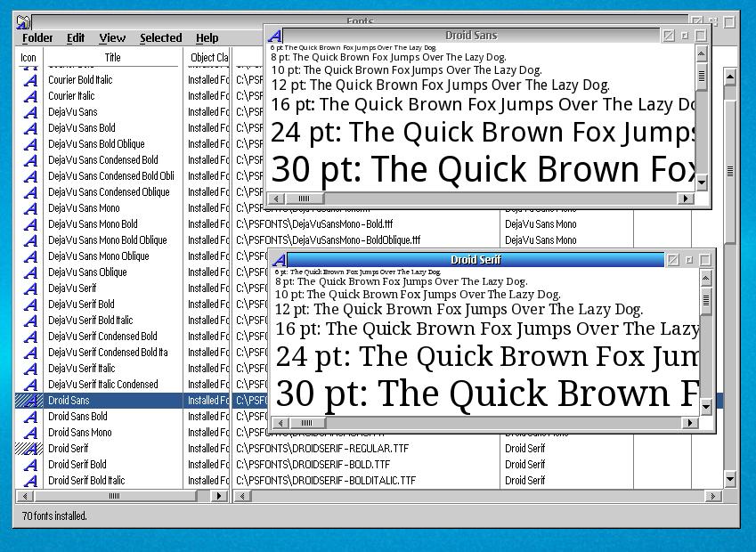Select the DejaVu Serif font icon

coord(30,288)
